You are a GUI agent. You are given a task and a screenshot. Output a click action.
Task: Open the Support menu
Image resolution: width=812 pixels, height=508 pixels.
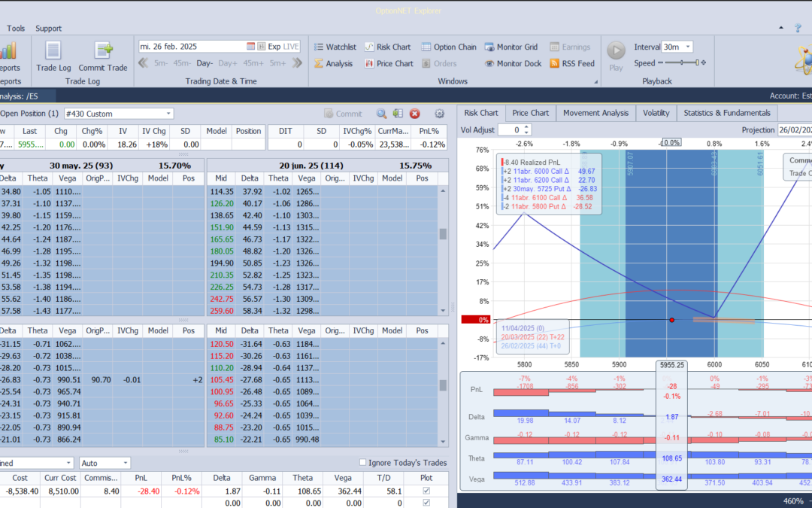click(48, 29)
